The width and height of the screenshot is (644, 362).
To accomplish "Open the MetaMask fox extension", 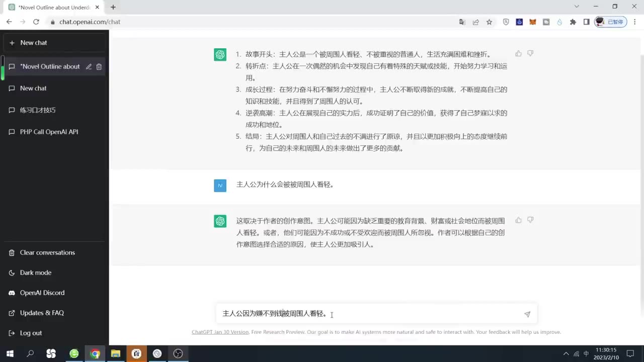I will (533, 22).
